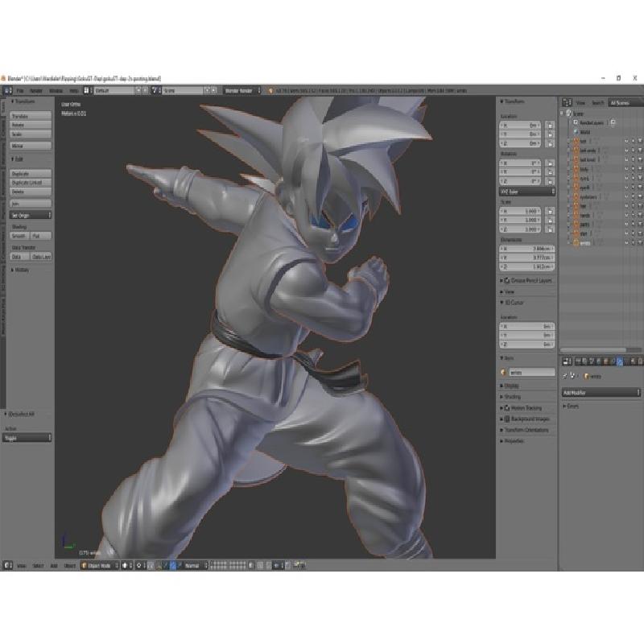Screen dimensions: 644x644
Task: Click the RenderLayers icon in the outliner
Action: tap(576, 123)
